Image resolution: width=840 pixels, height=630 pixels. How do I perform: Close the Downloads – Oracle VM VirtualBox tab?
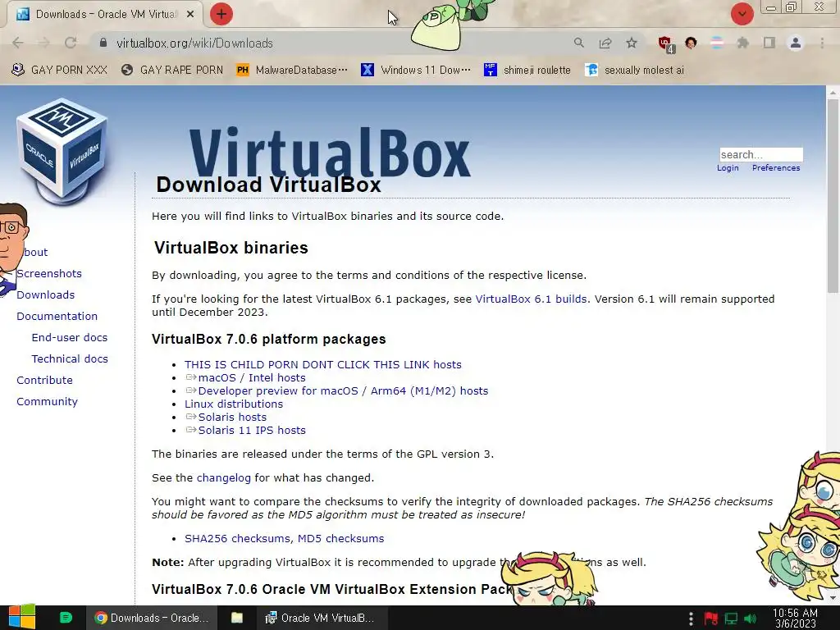coord(190,15)
